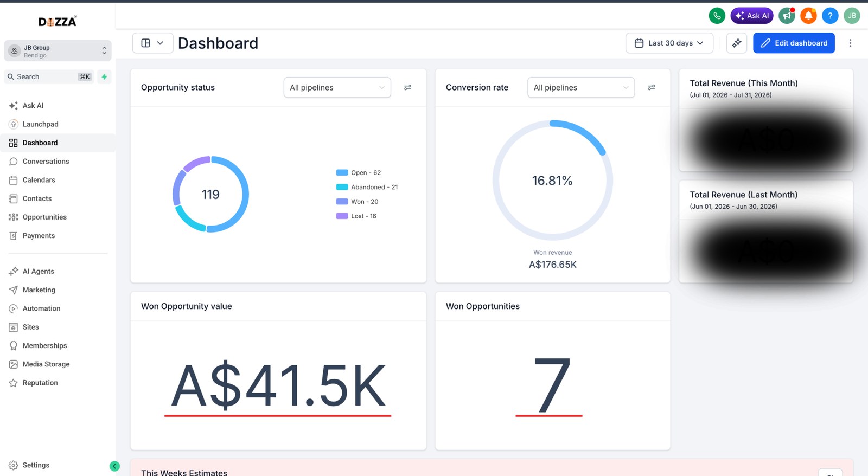
Task: Open Contacts in the sidebar
Action: [x=58, y=198]
